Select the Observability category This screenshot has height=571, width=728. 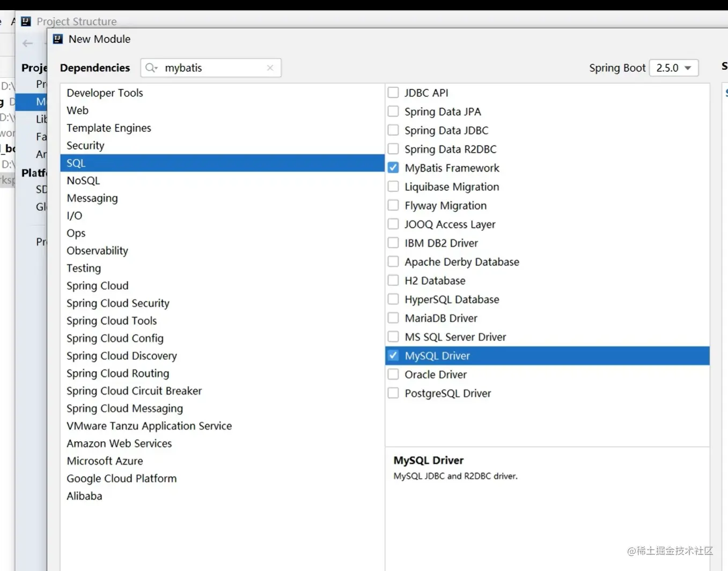click(223, 251)
